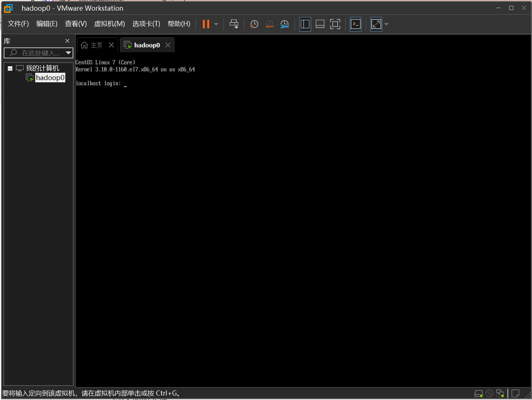Click the Kernel 3.10.0-1160.el7.x86_64 console line

[x=135, y=69]
